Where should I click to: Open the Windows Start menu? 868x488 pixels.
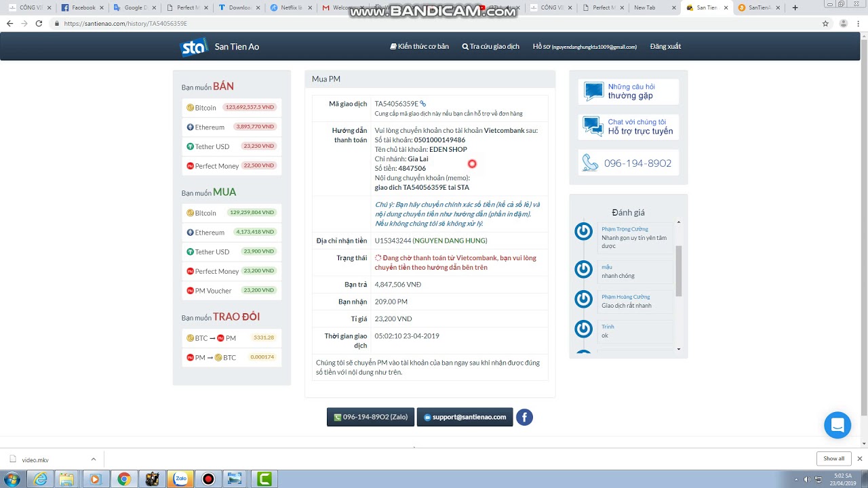(x=12, y=479)
